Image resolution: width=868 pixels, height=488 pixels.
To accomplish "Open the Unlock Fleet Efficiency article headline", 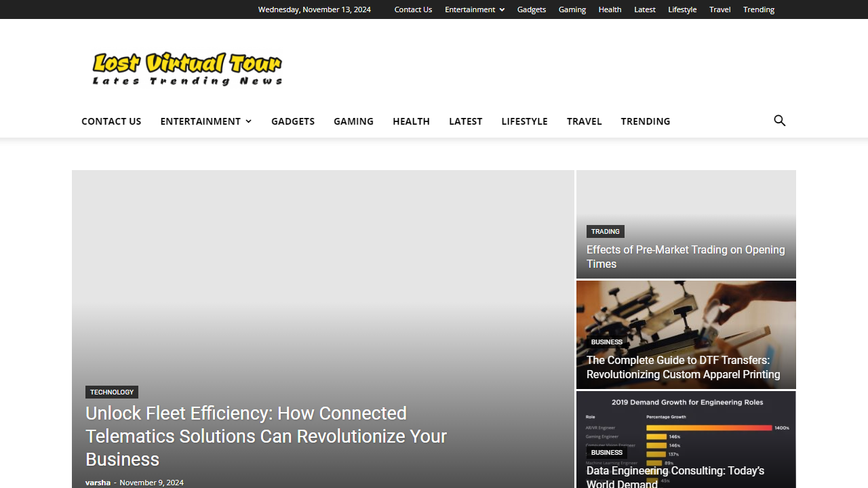I will pos(266,436).
